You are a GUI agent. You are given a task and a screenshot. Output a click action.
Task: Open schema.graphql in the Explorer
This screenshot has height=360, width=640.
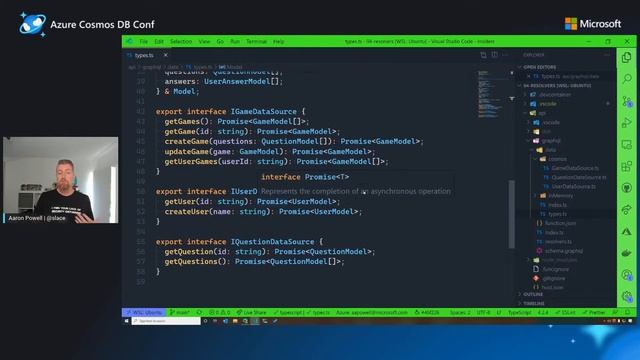click(564, 251)
